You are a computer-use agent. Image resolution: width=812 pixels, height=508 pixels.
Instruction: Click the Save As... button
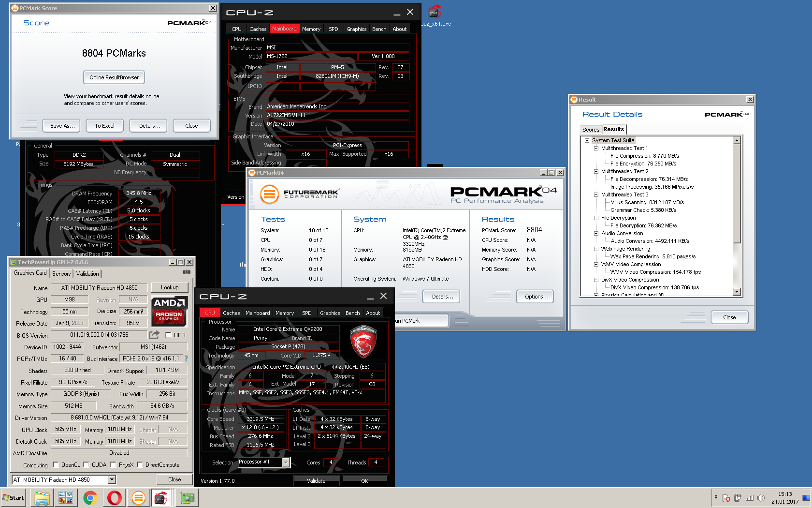(x=62, y=126)
